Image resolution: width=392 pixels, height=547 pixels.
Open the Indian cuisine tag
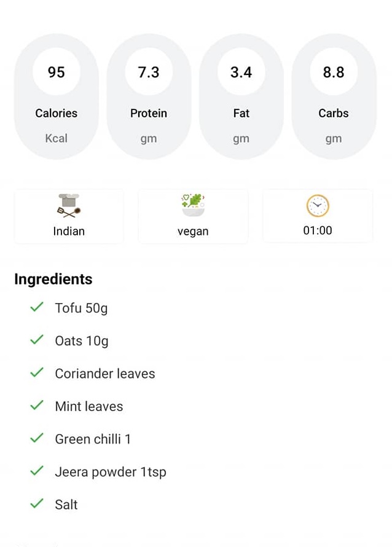click(69, 231)
